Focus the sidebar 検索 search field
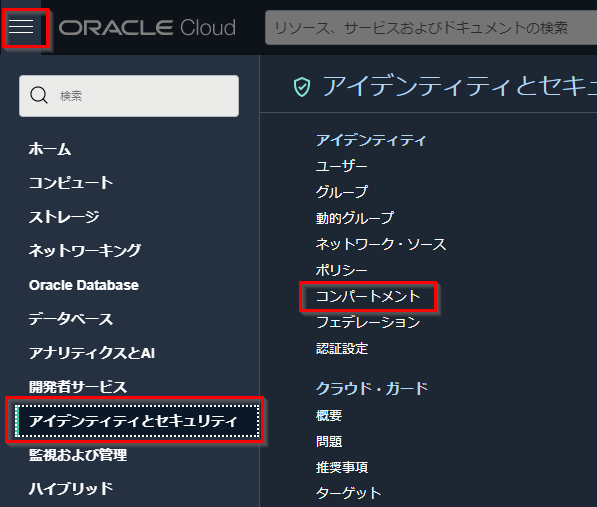The width and height of the screenshot is (597, 507). point(129,96)
